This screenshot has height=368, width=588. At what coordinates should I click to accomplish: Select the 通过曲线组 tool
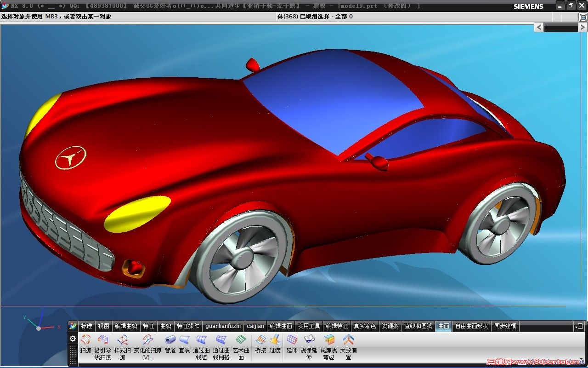pos(201,346)
